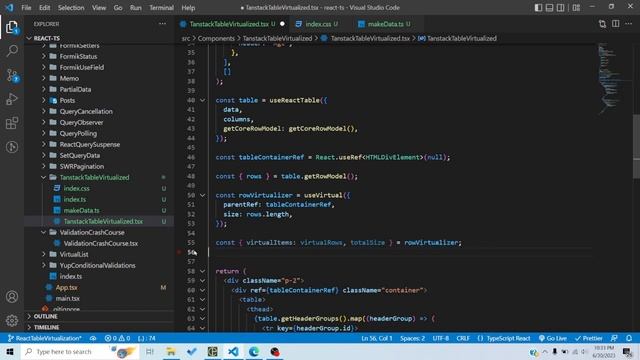
Task: Open the Extensions view
Action: (x=12, y=123)
